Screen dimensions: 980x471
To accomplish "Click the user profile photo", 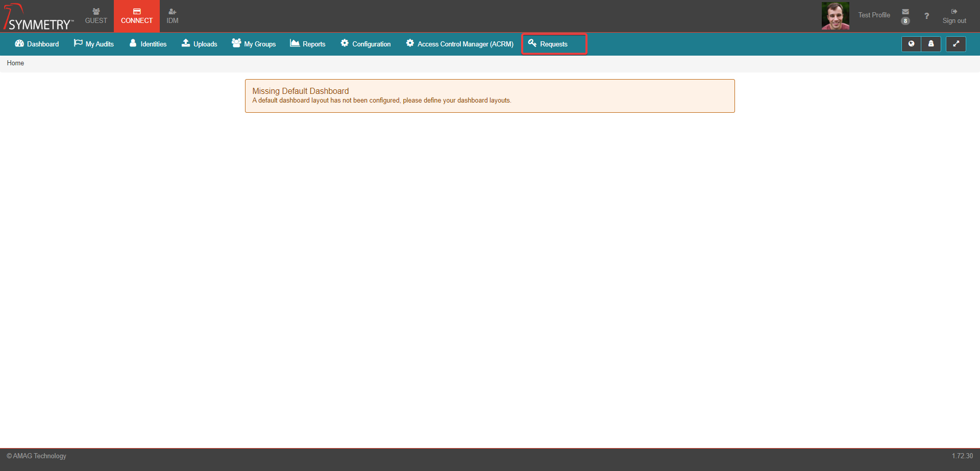I will point(835,16).
